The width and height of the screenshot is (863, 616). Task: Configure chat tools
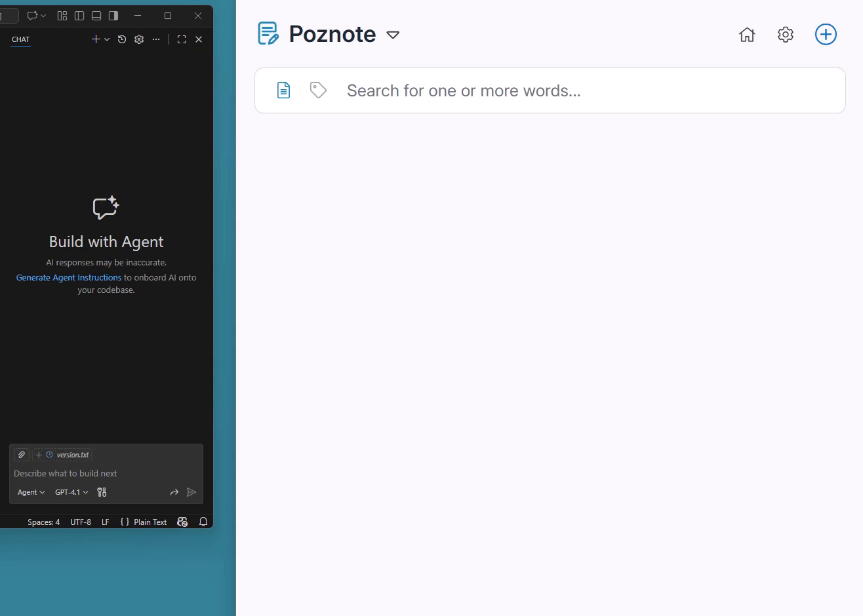102,492
